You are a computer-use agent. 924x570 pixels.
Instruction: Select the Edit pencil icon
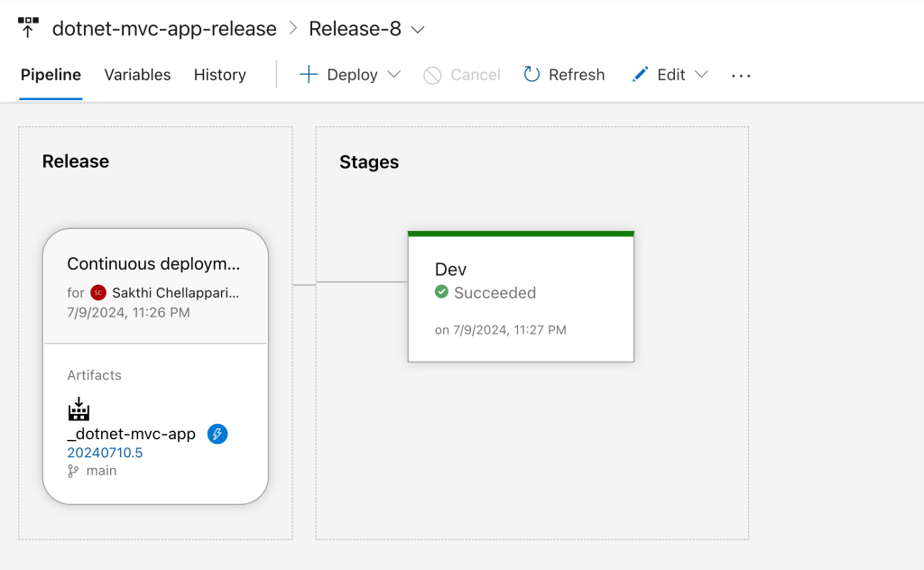641,75
